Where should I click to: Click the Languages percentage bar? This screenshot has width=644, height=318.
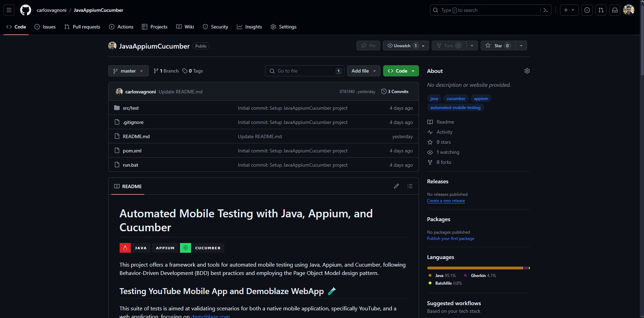pyautogui.click(x=478, y=268)
